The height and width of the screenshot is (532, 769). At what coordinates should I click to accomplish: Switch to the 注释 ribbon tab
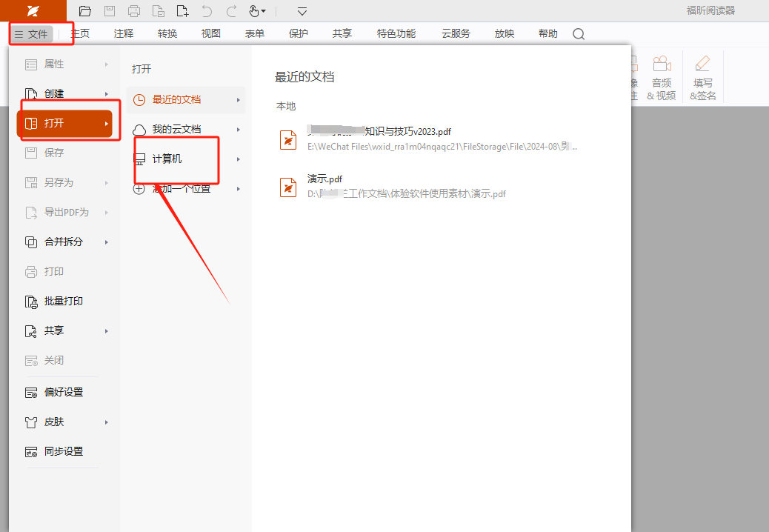pyautogui.click(x=124, y=34)
